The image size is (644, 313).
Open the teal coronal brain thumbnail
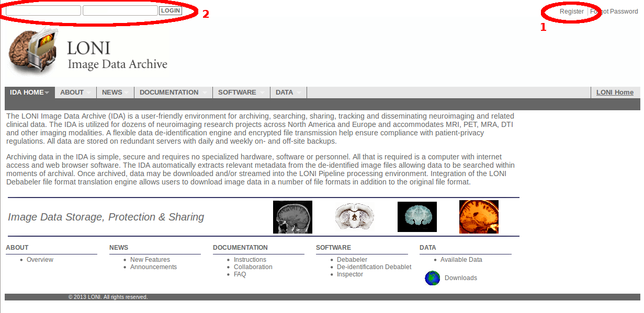(x=417, y=217)
